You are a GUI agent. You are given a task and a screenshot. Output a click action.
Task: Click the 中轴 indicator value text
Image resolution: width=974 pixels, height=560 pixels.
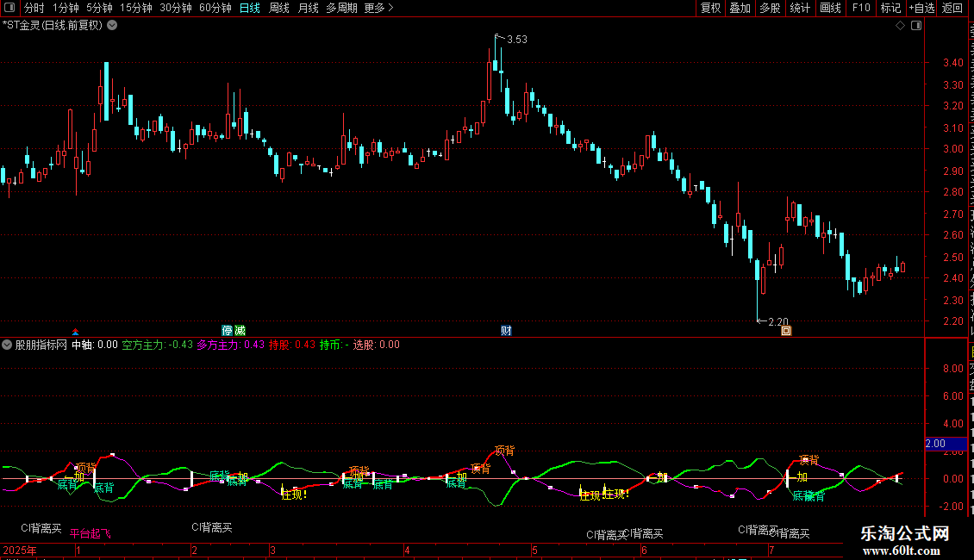[95, 345]
